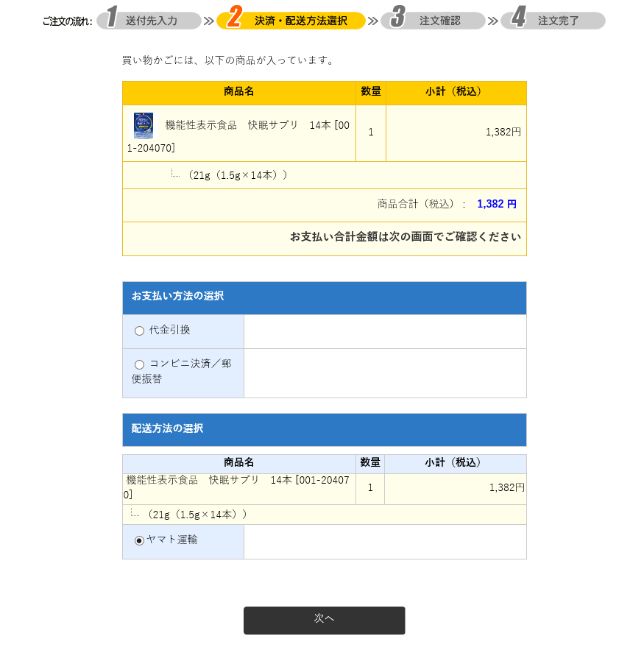Screen dimensions: 644x664
Task: Click the blue total price 1,382 円
Action: tap(496, 204)
